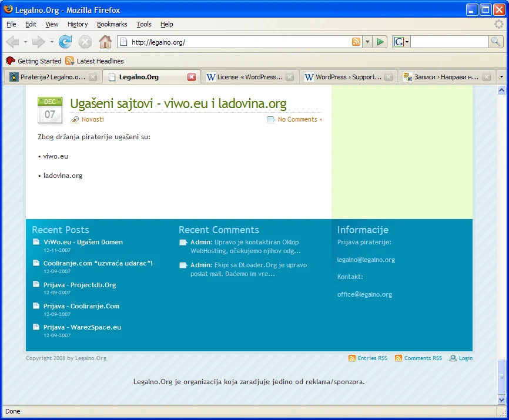Open recent post Prijava - WarezSpace.eu
The width and height of the screenshot is (509, 420).
coord(82,327)
